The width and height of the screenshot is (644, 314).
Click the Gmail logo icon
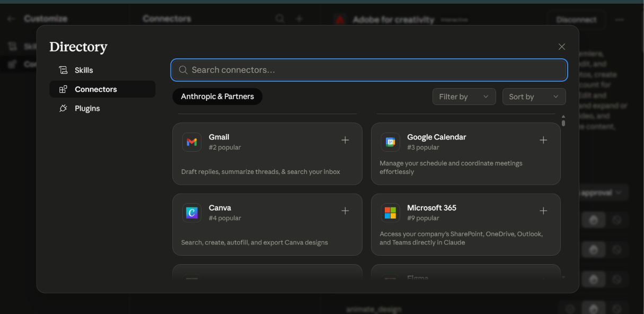(192, 142)
